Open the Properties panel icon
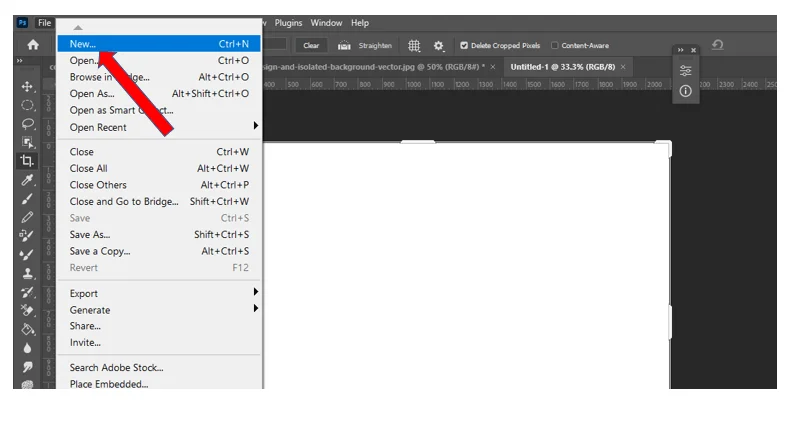Viewport: 799px width, 427px height. (x=686, y=71)
